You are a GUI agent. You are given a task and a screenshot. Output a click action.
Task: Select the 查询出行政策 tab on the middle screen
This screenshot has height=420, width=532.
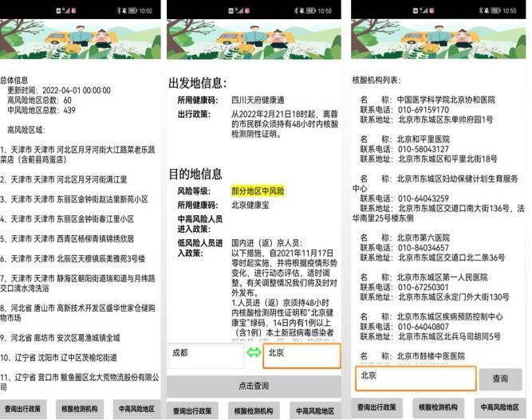[x=193, y=410]
